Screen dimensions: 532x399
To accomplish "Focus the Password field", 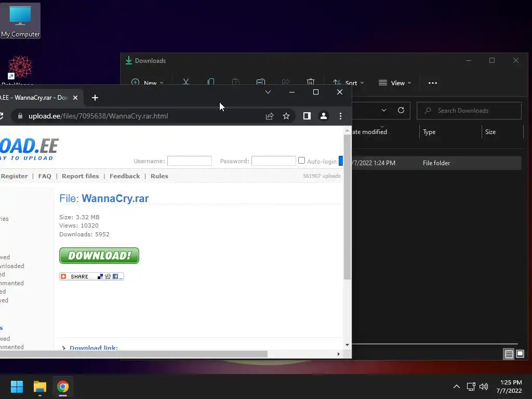I will pos(274,161).
